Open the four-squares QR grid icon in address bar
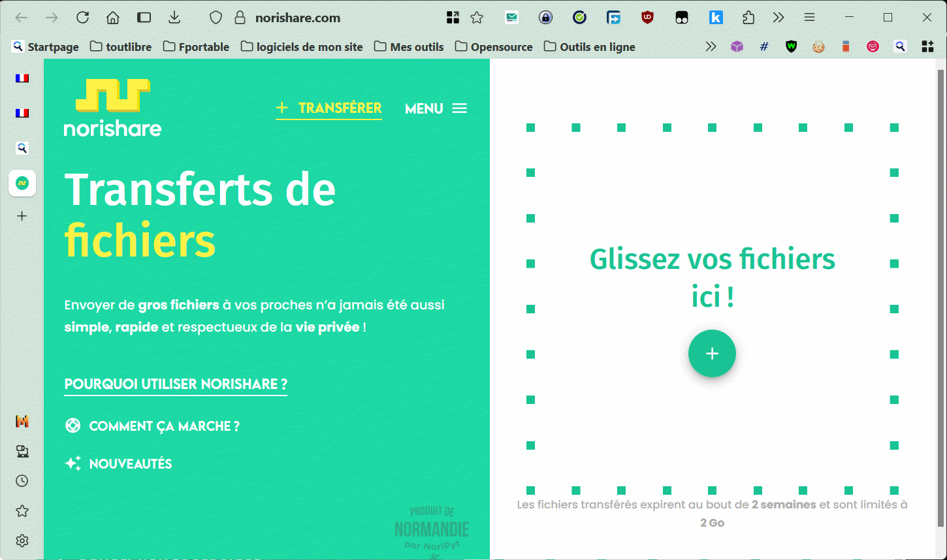 (453, 18)
